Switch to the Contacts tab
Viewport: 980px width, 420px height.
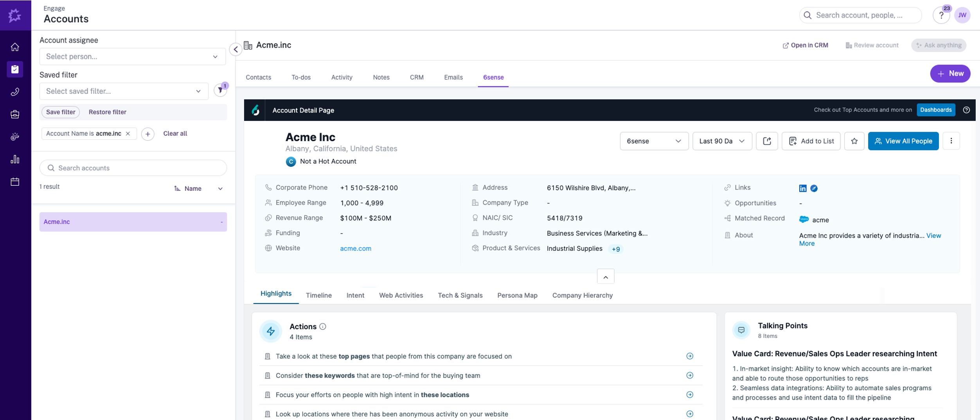pos(258,77)
